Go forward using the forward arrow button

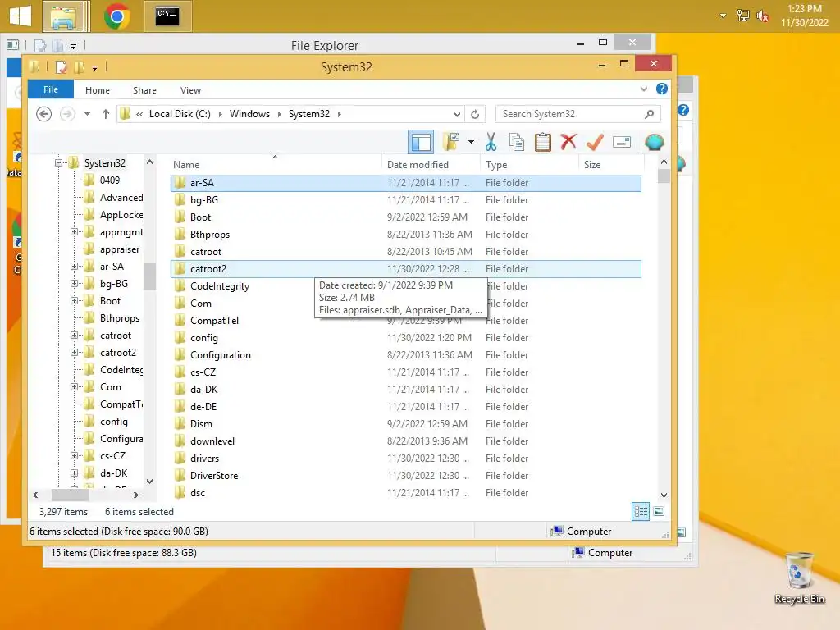67,114
